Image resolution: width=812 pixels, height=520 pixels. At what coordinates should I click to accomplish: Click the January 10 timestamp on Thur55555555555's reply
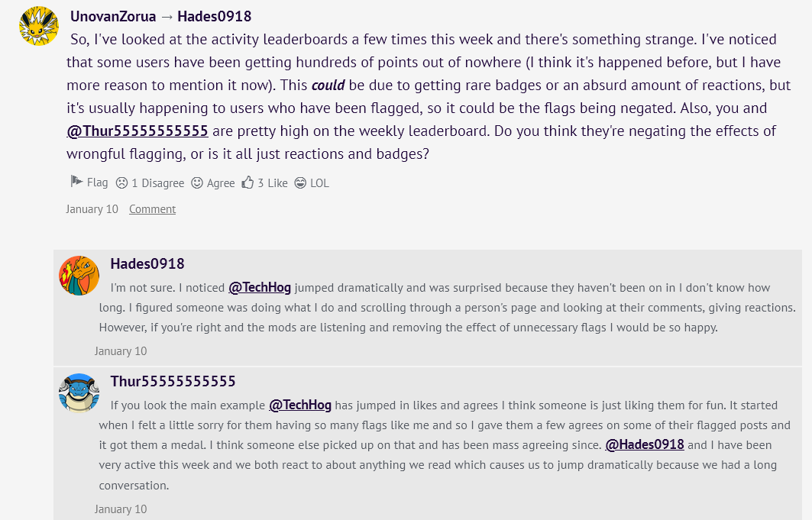(x=121, y=509)
